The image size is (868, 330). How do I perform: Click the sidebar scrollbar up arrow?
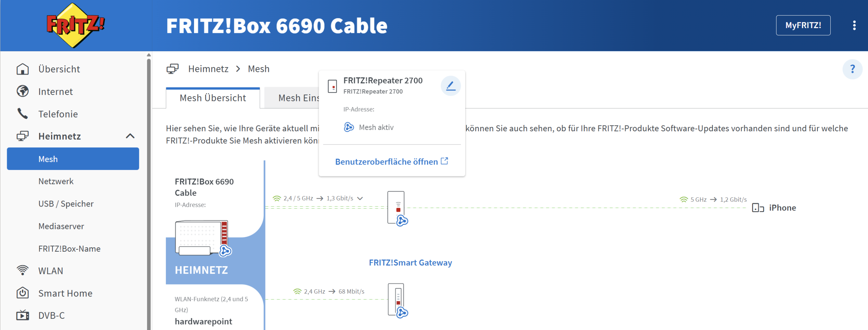pos(149,55)
